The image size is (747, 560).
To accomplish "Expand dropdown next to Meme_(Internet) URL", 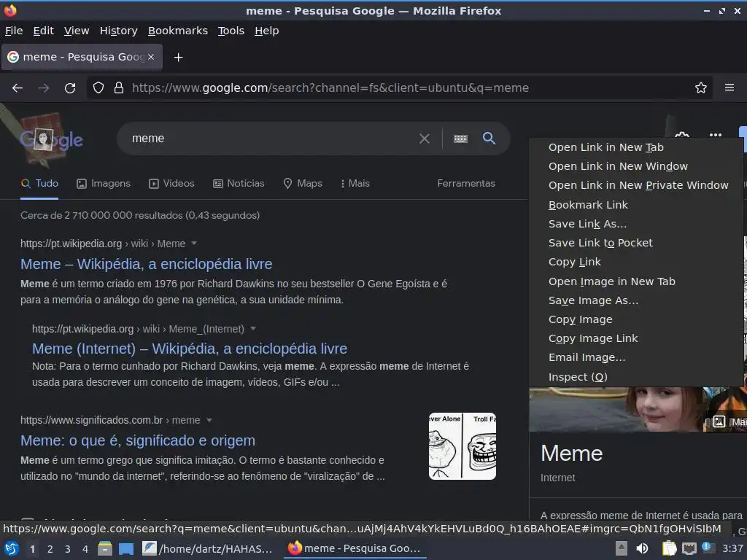I will click(253, 329).
